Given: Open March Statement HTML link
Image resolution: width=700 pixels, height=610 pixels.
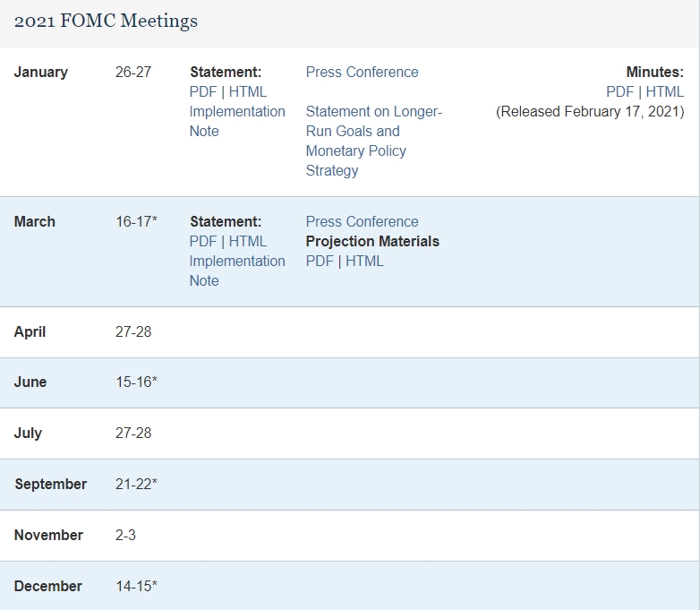Looking at the screenshot, I should pyautogui.click(x=248, y=241).
